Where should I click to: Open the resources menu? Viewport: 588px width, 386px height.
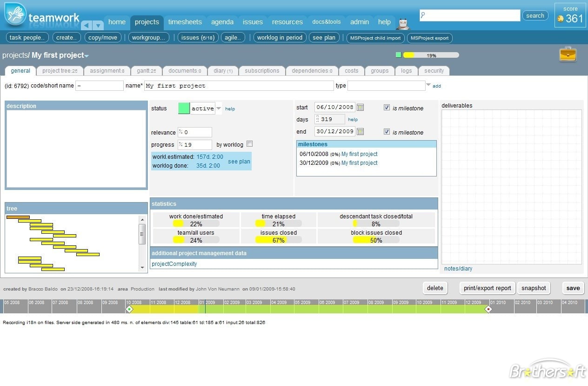tap(287, 22)
